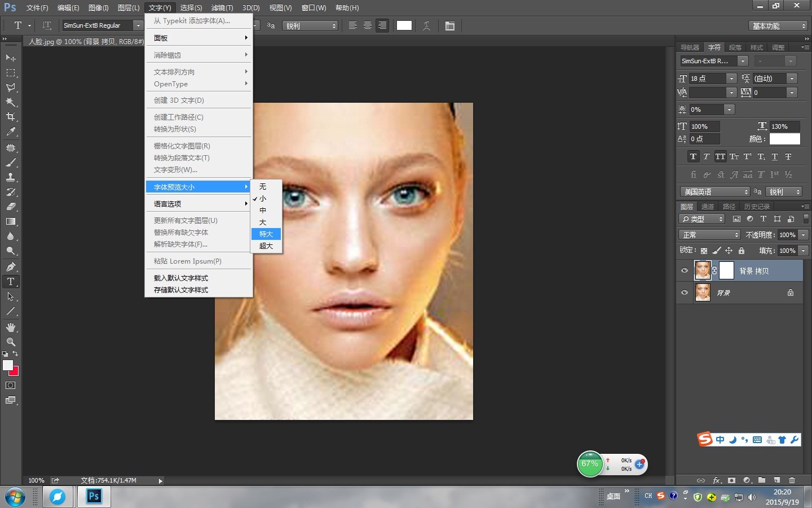The width and height of the screenshot is (812, 508).
Task: Click the text color swatch in options bar
Action: coord(404,25)
